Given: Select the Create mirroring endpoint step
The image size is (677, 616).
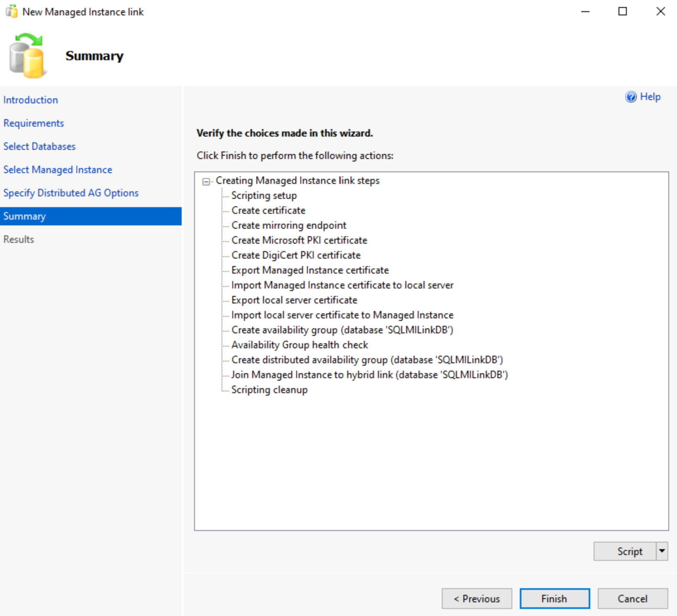Looking at the screenshot, I should [x=289, y=225].
